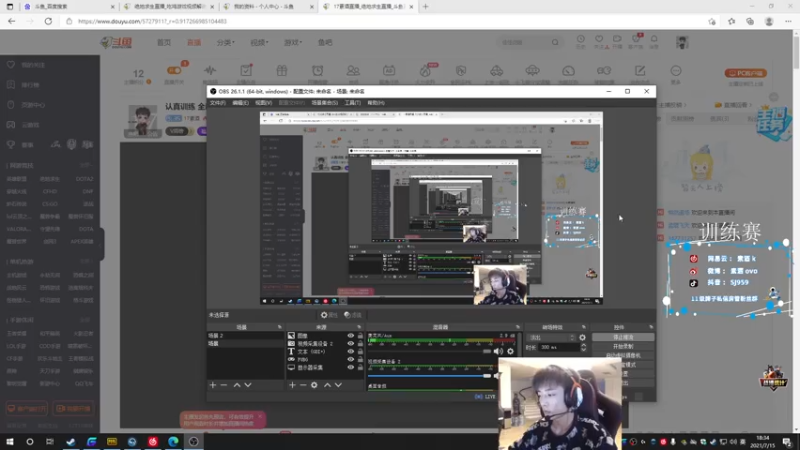Open the gift box icon in streamer toolbar
The image size is (800, 450).
pos(282,71)
